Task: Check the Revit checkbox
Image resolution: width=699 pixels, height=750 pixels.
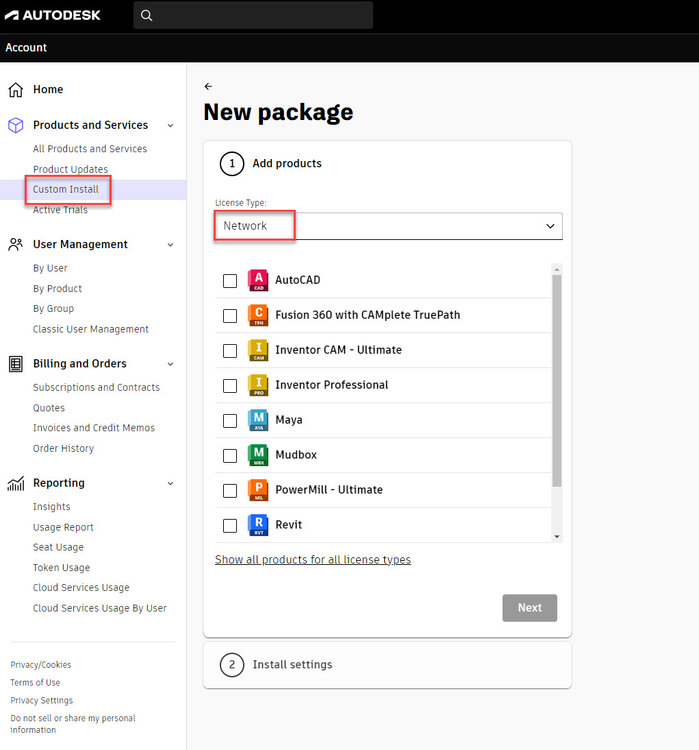Action: (x=230, y=525)
